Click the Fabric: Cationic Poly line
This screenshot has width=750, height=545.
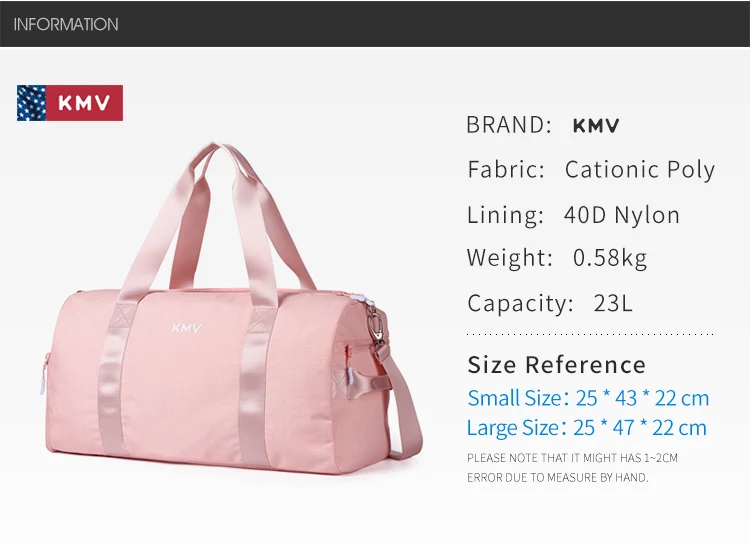591,170
